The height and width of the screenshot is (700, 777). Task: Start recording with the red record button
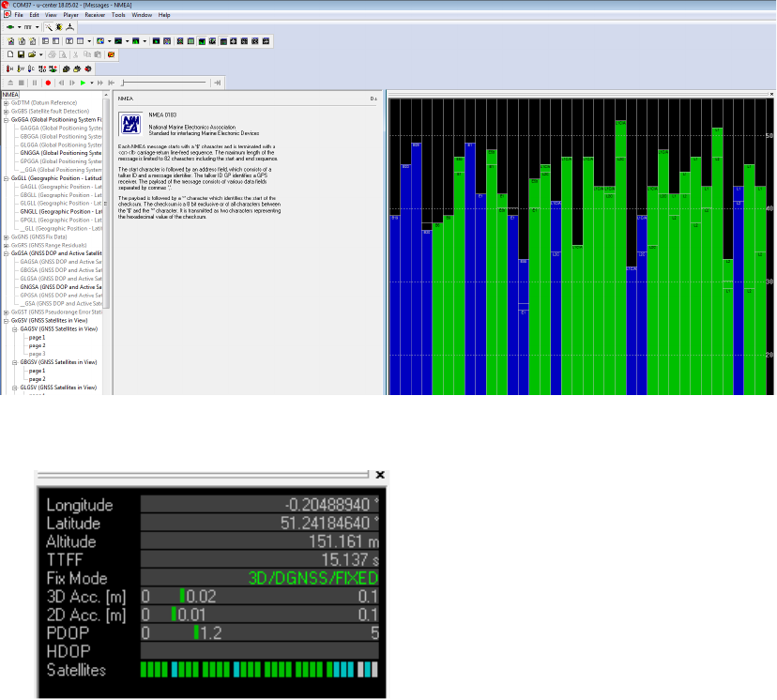click(x=48, y=82)
